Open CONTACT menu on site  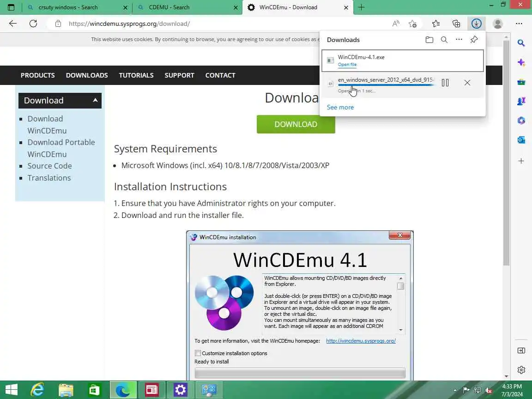click(220, 75)
